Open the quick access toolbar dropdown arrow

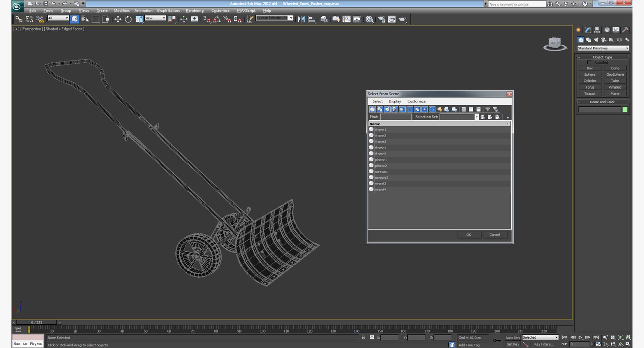[83, 4]
